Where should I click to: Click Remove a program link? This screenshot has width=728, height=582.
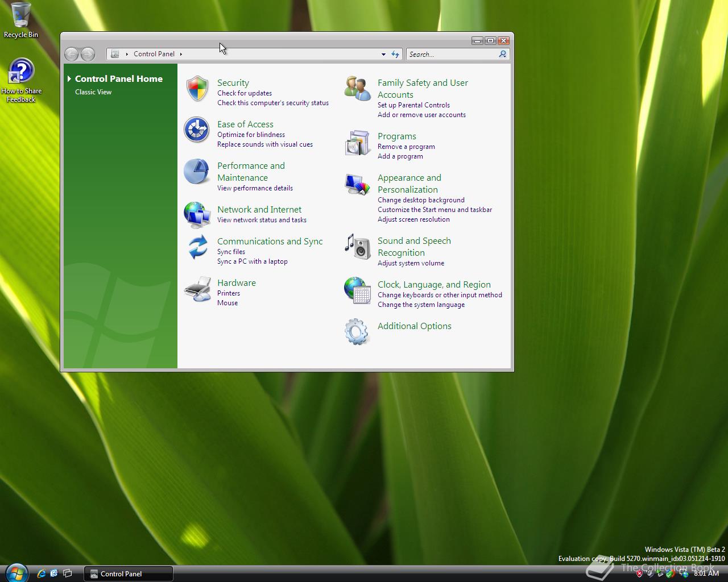coord(406,147)
